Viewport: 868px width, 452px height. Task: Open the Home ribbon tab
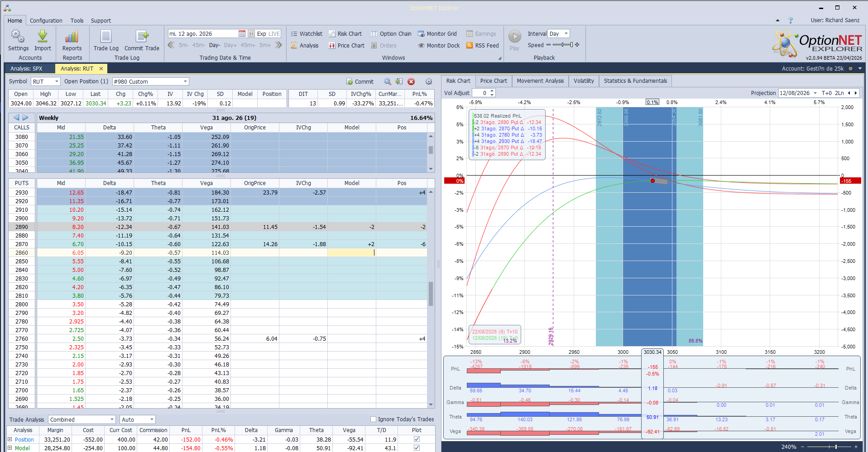pos(15,20)
